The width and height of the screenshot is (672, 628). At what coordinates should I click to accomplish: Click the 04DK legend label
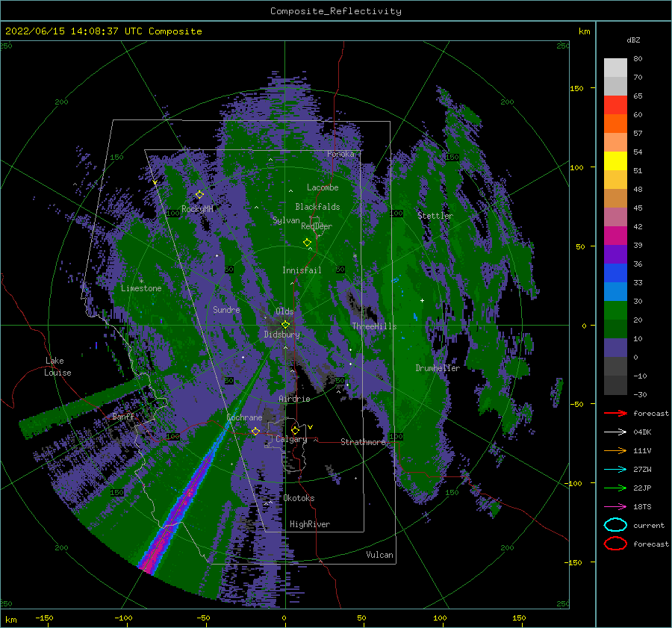pyautogui.click(x=642, y=432)
